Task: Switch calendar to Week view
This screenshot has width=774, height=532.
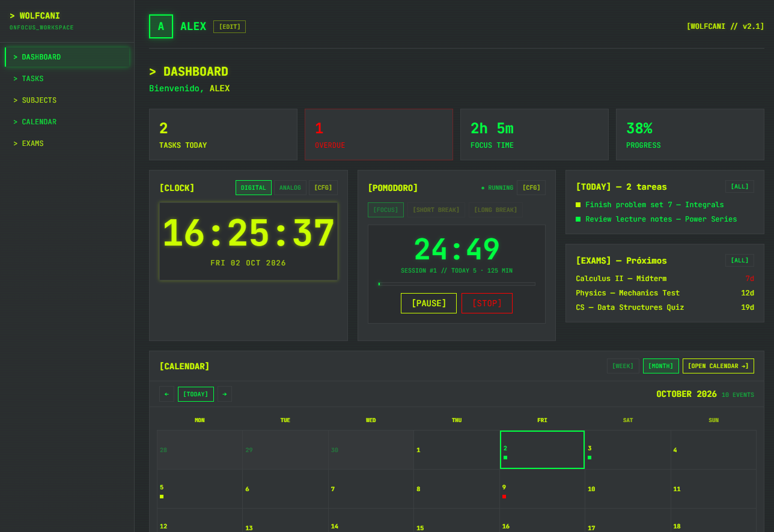Action: (x=623, y=366)
